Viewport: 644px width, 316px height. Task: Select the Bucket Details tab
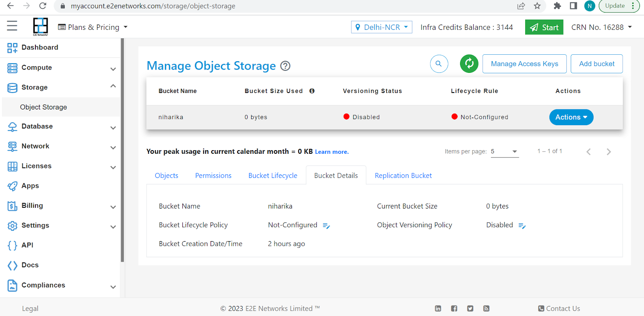tap(336, 176)
